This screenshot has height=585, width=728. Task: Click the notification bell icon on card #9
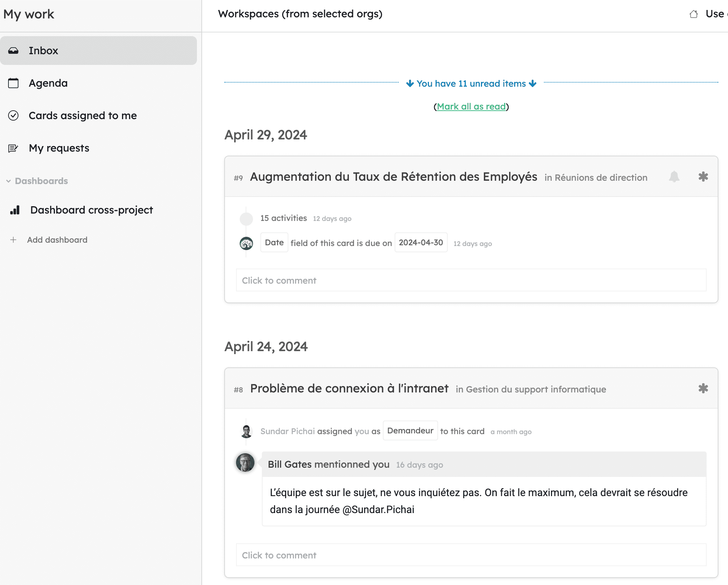[675, 177]
